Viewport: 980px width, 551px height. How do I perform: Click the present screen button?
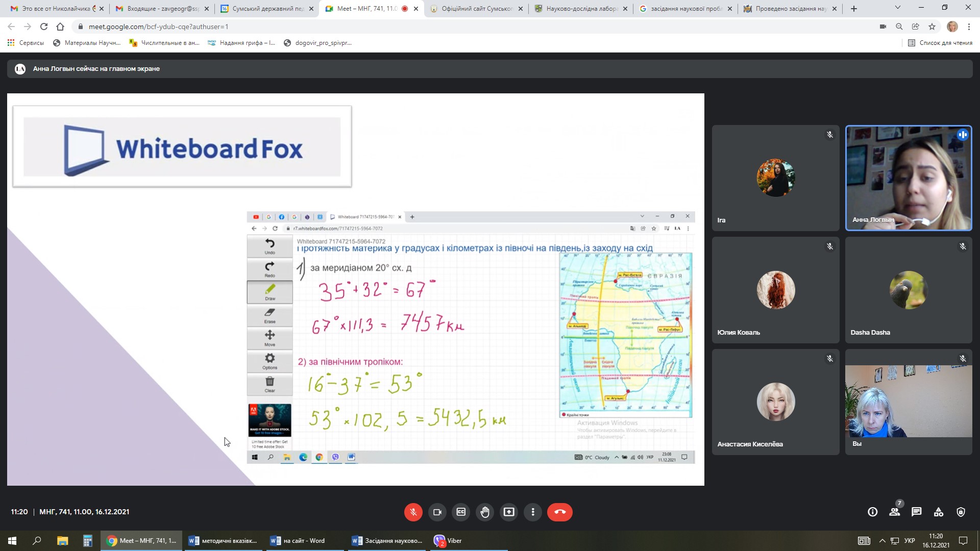[x=509, y=512]
